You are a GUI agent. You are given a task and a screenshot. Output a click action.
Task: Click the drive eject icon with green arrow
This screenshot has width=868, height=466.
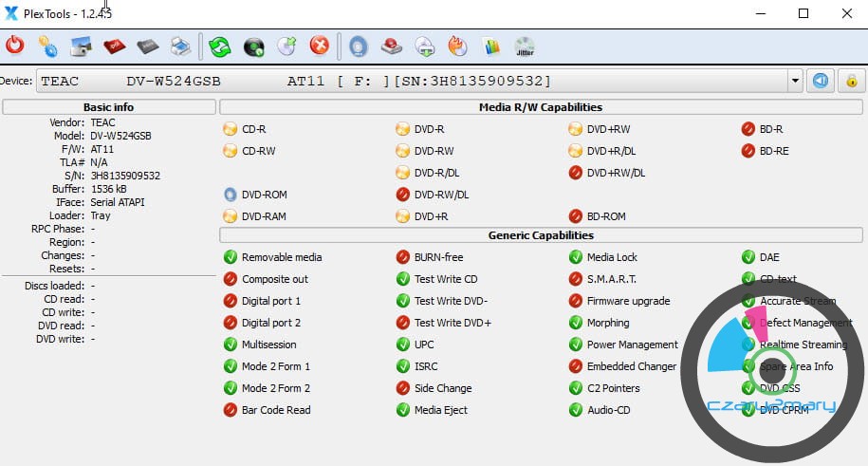tap(425, 46)
